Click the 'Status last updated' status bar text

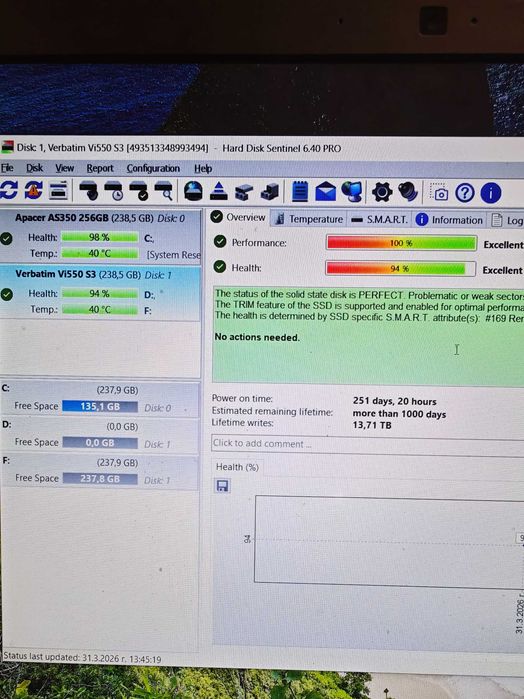[82, 658]
